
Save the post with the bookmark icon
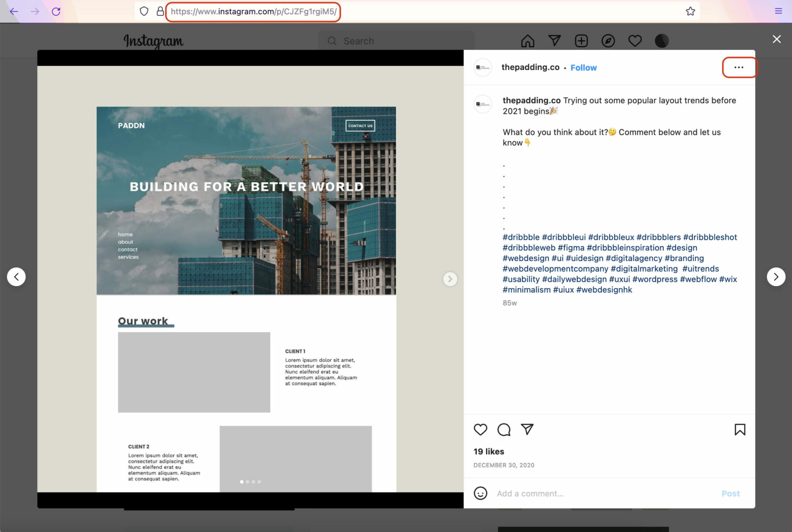coord(740,430)
